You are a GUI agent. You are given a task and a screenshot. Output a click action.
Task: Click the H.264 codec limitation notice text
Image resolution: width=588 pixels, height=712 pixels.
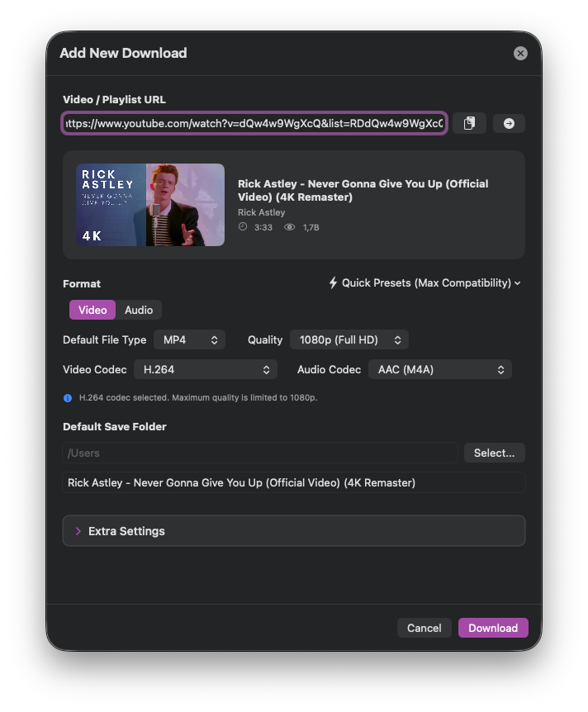pos(198,398)
